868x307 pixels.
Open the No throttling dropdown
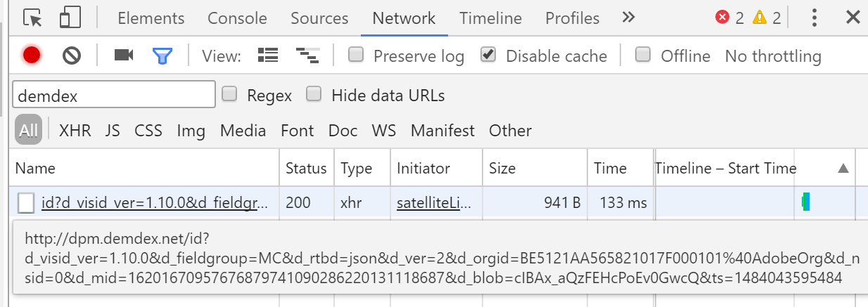(773, 56)
